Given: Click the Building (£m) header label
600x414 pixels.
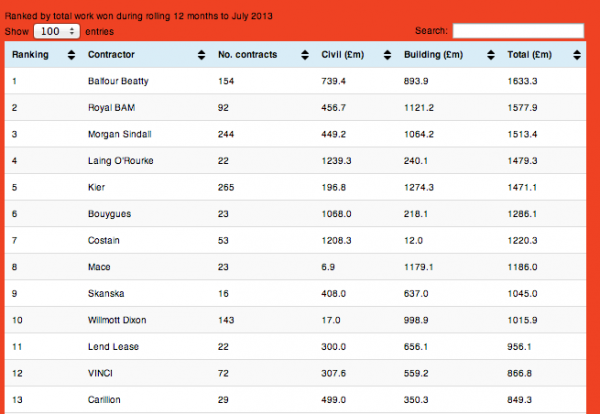Looking at the screenshot, I should tap(434, 55).
